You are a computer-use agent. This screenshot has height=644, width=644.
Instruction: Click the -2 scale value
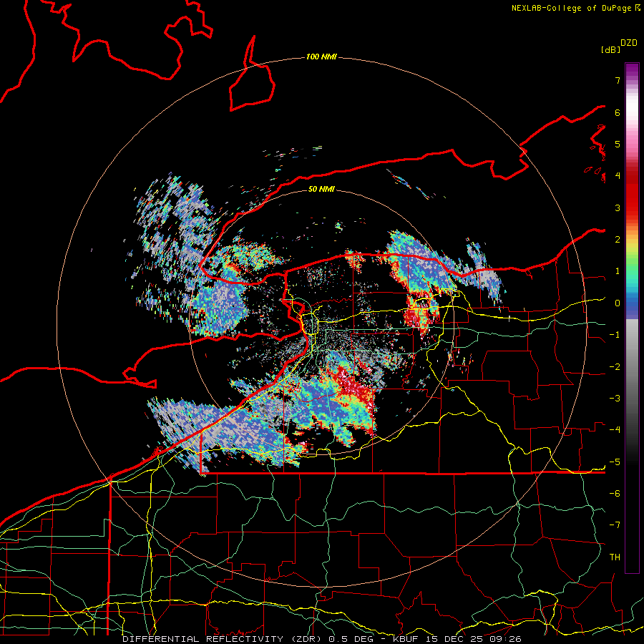click(x=615, y=367)
